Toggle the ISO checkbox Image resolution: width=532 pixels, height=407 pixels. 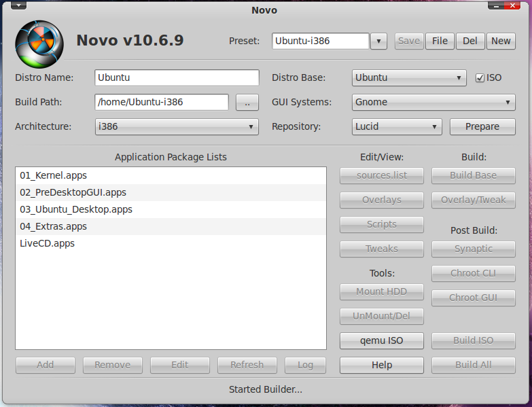[480, 78]
